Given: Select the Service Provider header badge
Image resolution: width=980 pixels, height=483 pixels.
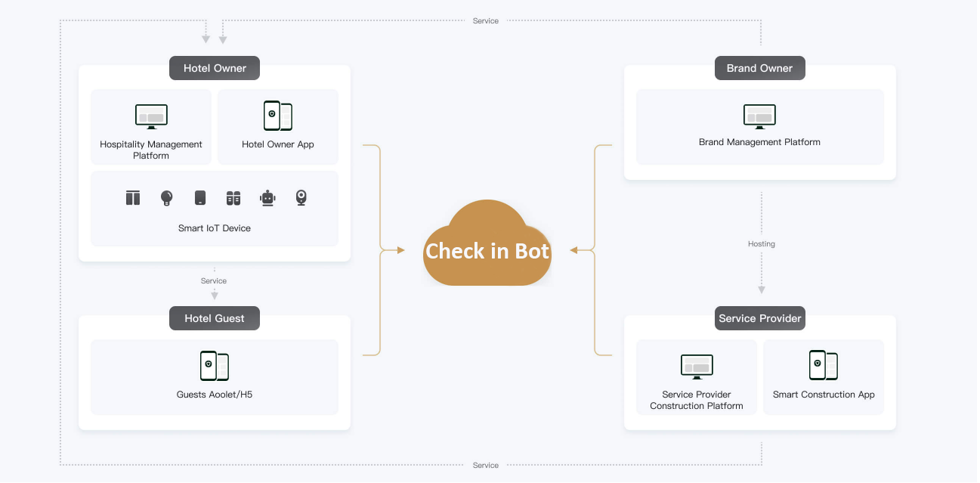Looking at the screenshot, I should (760, 318).
